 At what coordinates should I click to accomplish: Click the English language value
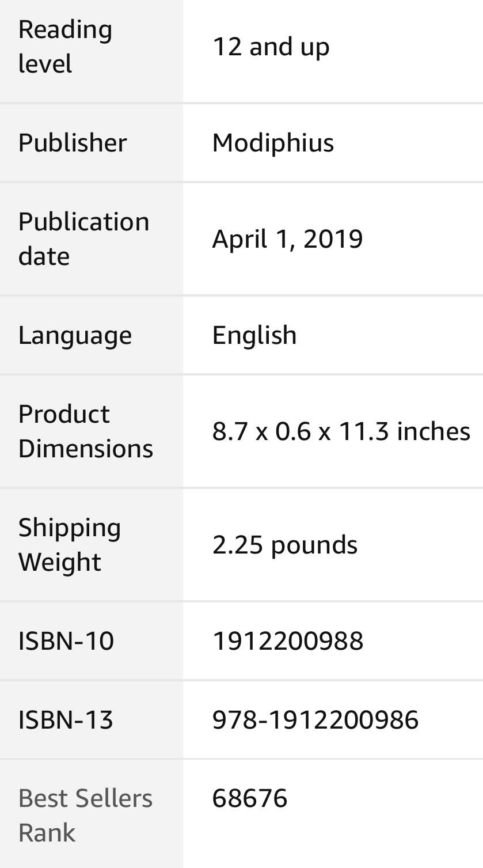[254, 335]
